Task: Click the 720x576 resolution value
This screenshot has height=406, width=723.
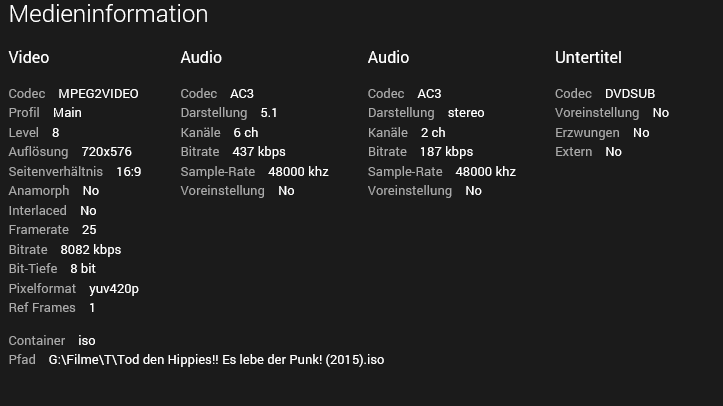Action: click(x=106, y=152)
